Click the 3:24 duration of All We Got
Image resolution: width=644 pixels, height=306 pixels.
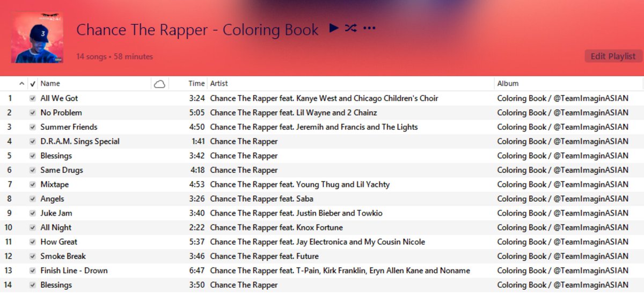pyautogui.click(x=197, y=98)
